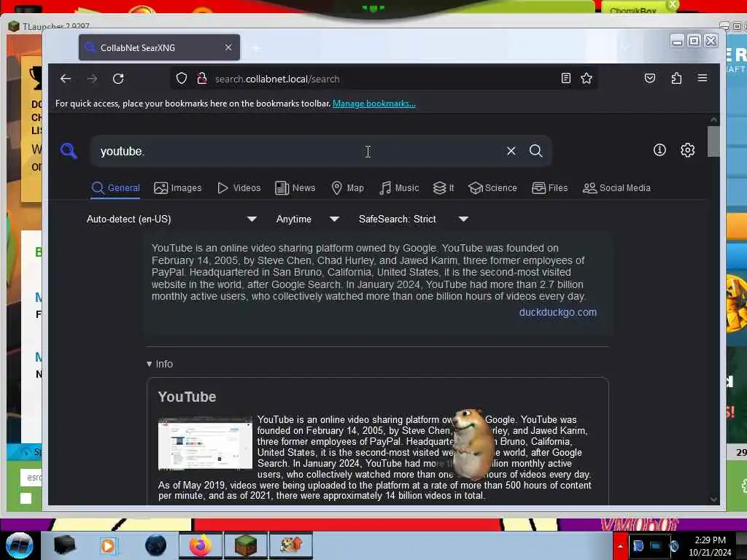Submit search with magnifier button
This screenshot has width=747, height=560.
point(536,151)
